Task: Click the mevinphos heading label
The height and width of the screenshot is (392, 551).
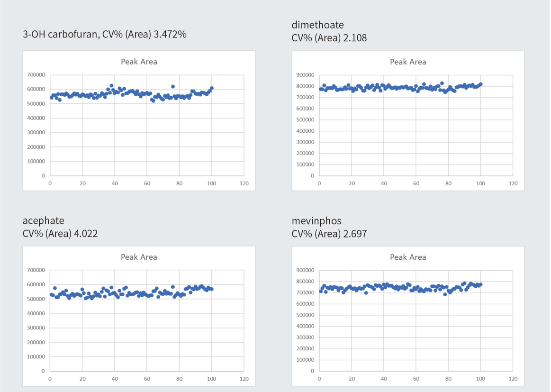Action: point(316,220)
